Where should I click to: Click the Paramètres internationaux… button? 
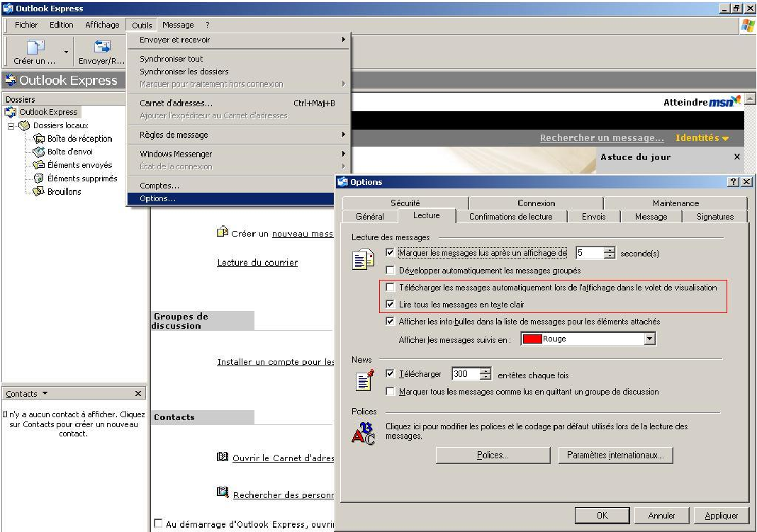point(615,455)
